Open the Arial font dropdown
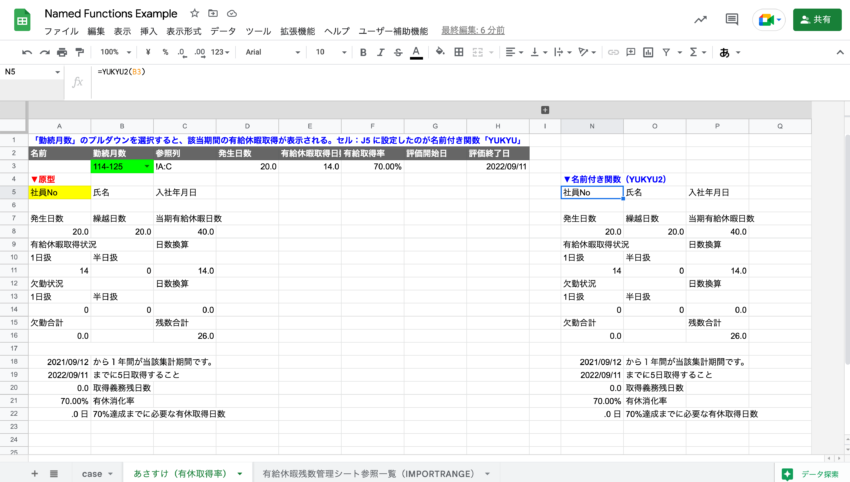The image size is (850, 482). (x=270, y=52)
